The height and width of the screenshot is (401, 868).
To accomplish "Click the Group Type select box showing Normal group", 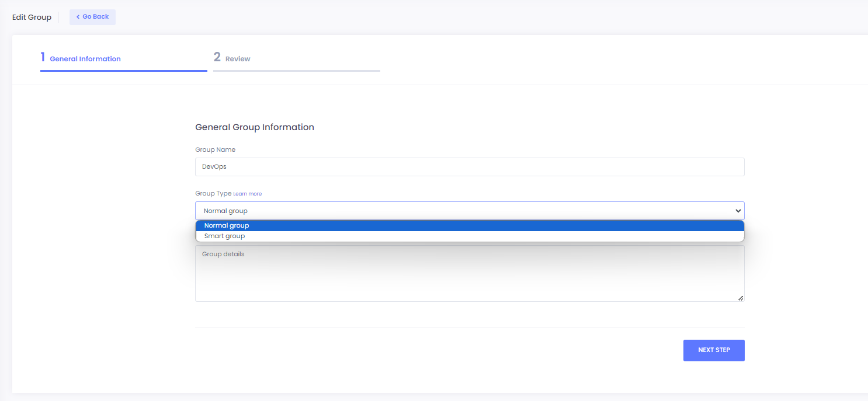I will 461,211.
